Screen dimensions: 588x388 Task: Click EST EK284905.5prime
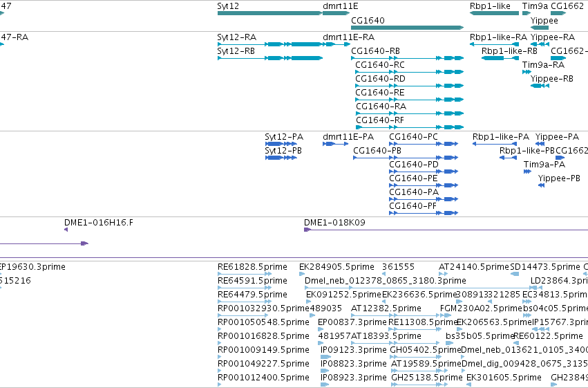pos(302,274)
